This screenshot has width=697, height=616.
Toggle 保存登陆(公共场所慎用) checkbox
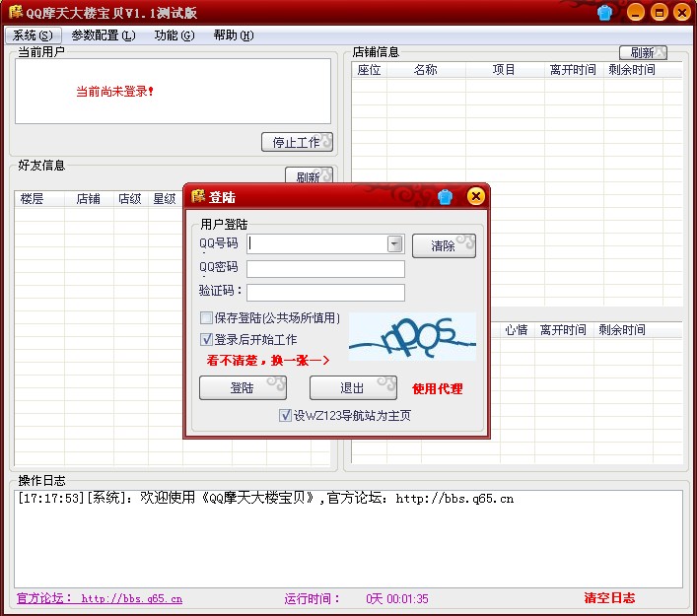click(206, 317)
